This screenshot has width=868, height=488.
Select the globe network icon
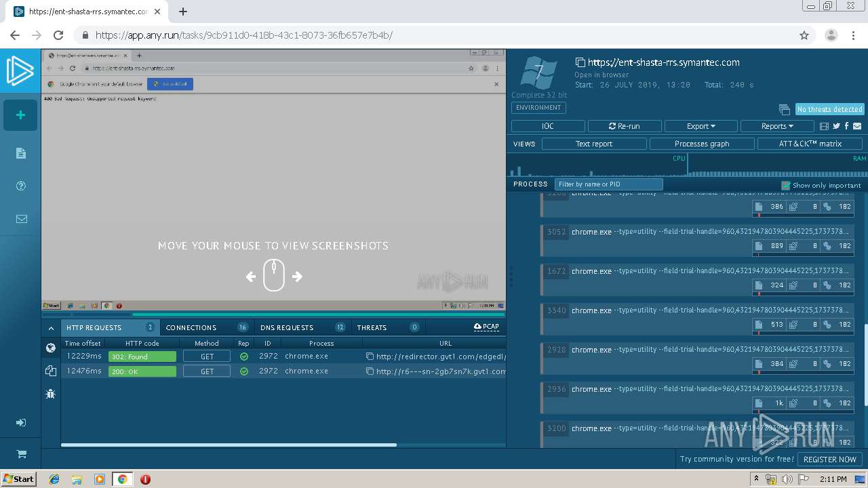[51, 348]
